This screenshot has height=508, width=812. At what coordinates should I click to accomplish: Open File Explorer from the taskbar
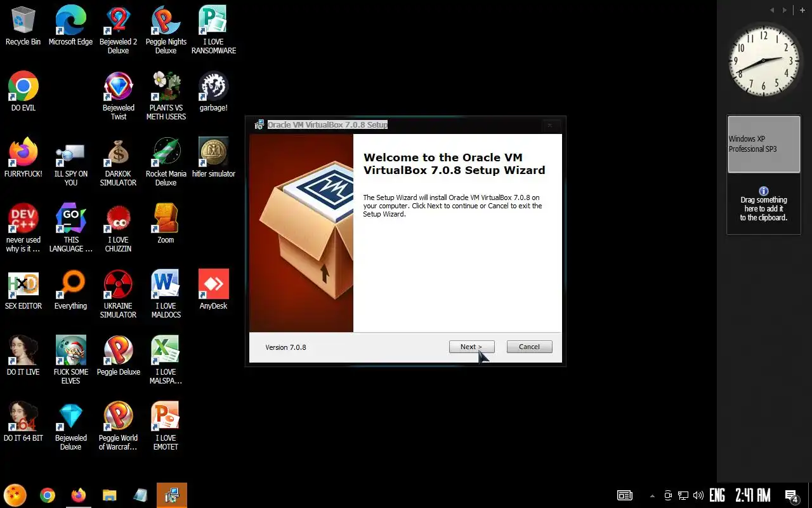(x=110, y=495)
